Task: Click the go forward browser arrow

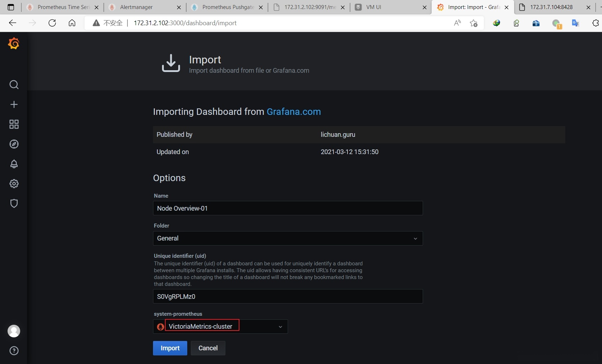Action: coord(32,23)
